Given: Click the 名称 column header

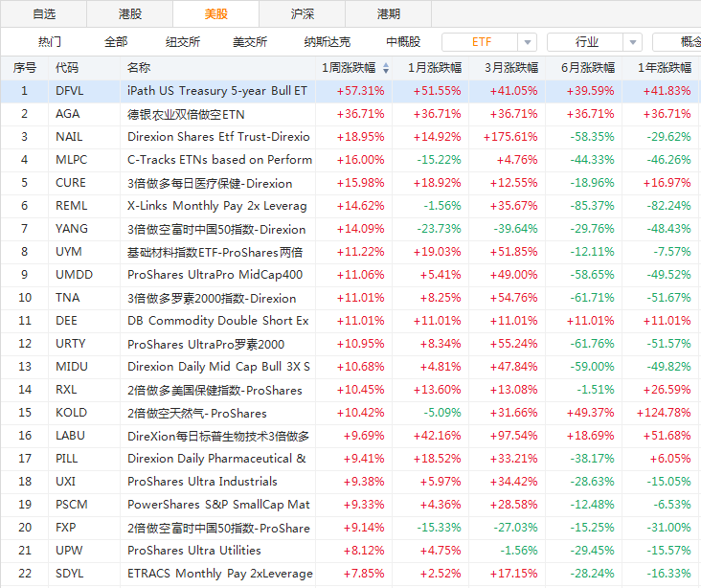Looking at the screenshot, I should (139, 68).
